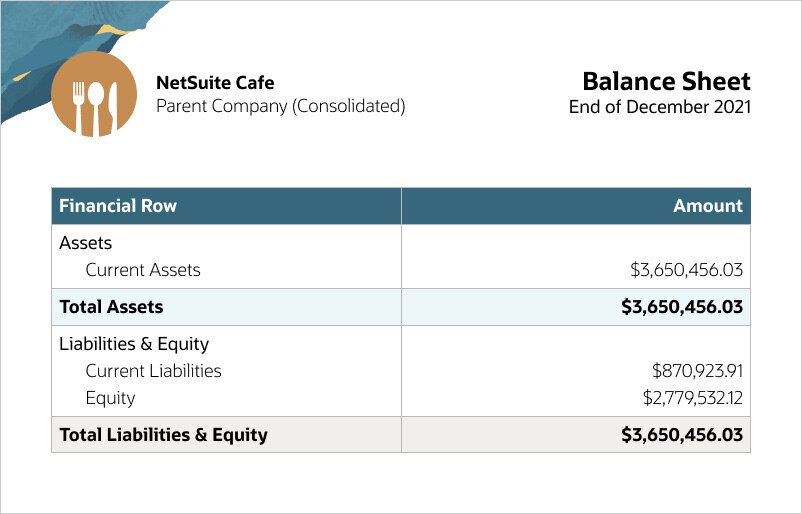Screen dimensions: 802x514
Task: Click the $2,779,532.12 equity amount
Action: [x=692, y=398]
